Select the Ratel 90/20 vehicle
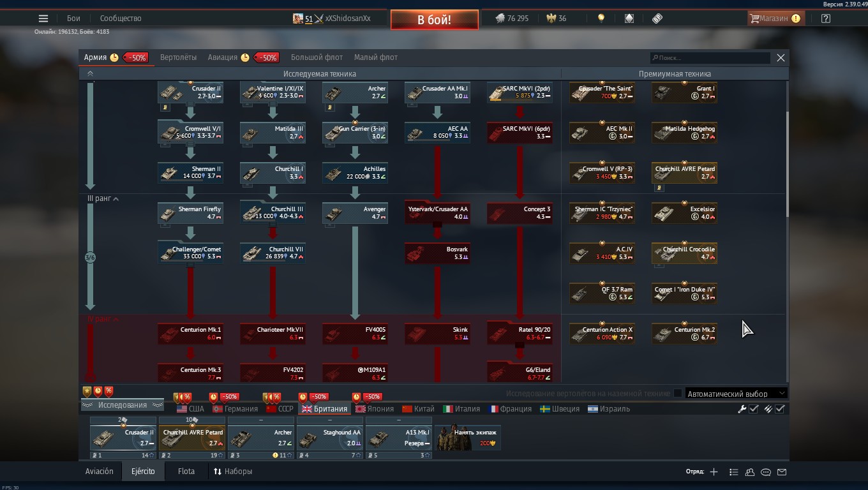Image resolution: width=868 pixels, height=490 pixels. tap(520, 334)
